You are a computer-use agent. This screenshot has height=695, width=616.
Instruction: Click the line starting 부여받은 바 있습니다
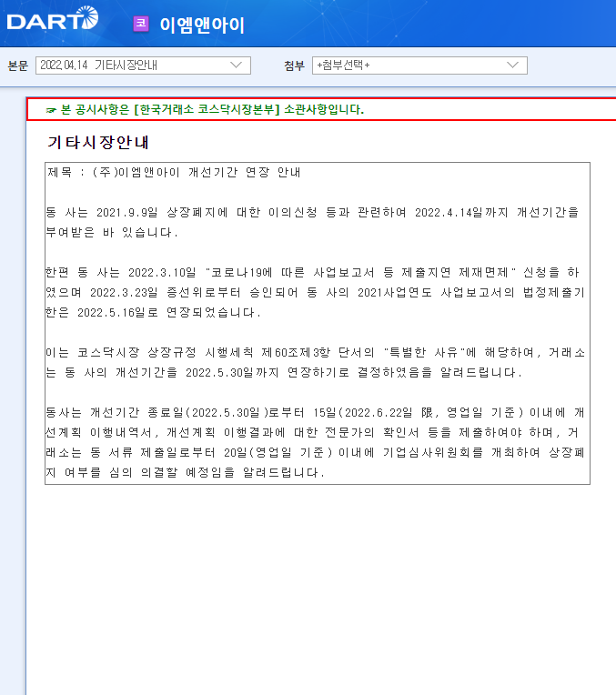click(112, 232)
